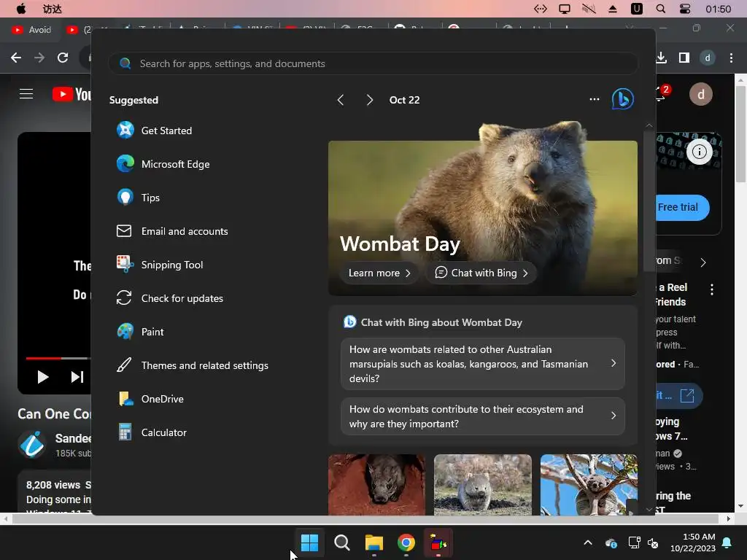
Task: Play the YouTube video
Action: click(x=43, y=377)
